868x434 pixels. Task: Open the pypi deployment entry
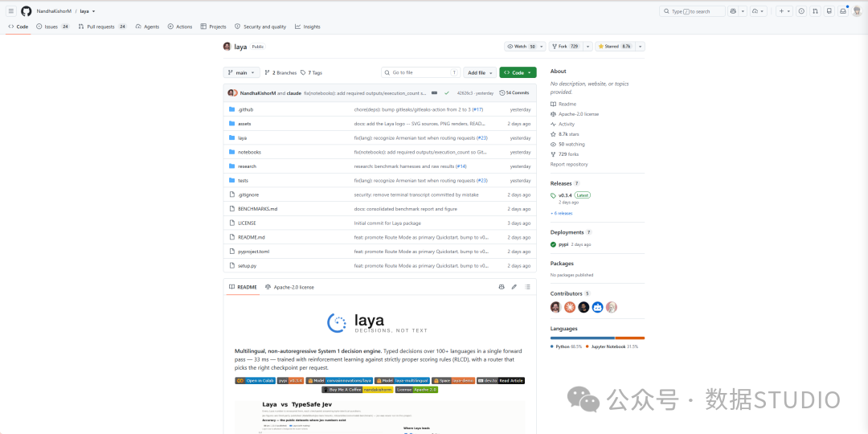pos(563,244)
